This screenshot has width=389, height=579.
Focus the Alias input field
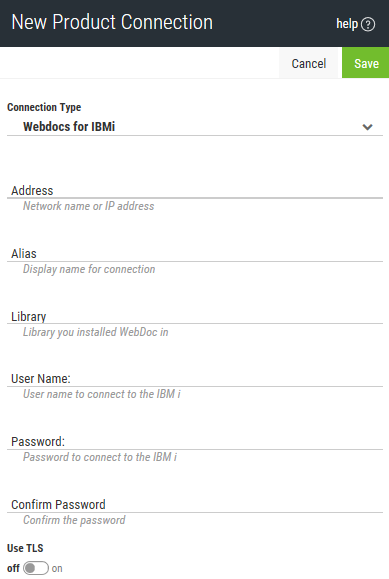pyautogui.click(x=195, y=254)
